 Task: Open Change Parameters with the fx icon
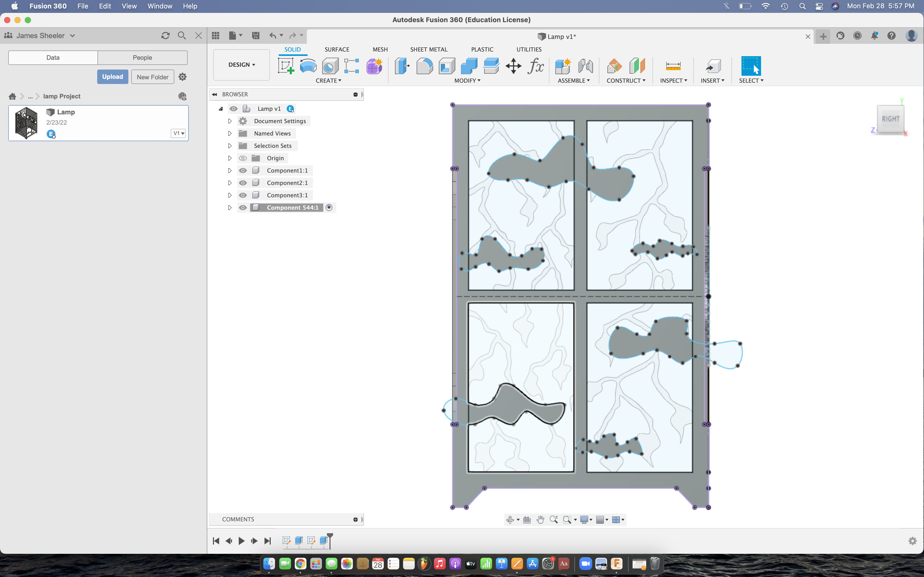pyautogui.click(x=536, y=66)
